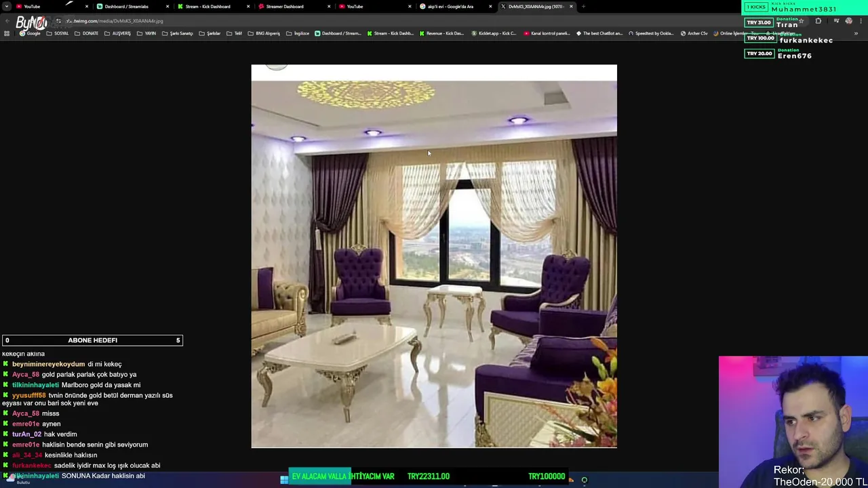Screen dimensions: 868x488
Task: Click the TRY22311.00 donation amount
Action: point(429,476)
